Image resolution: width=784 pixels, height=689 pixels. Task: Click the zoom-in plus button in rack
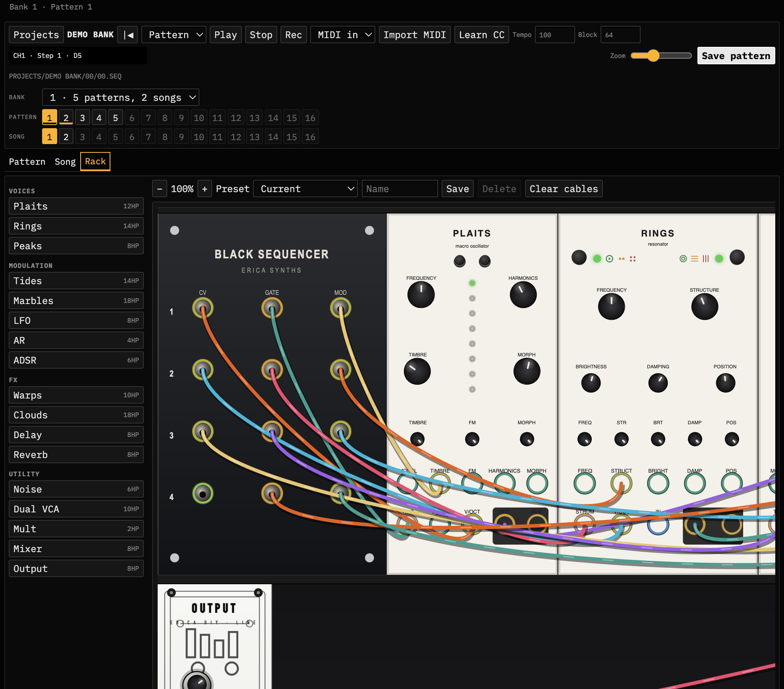pyautogui.click(x=205, y=189)
